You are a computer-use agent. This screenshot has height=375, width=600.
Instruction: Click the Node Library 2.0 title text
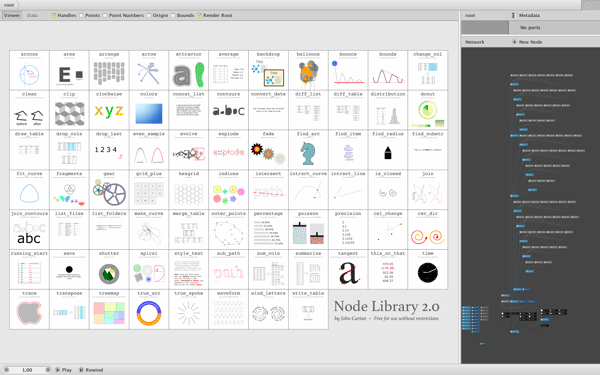pos(386,307)
